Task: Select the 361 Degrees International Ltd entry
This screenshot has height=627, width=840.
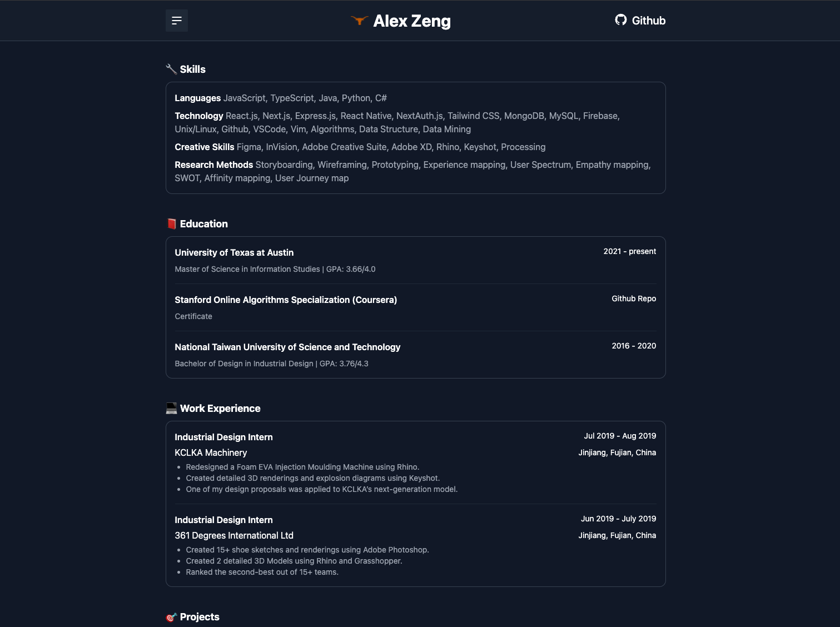Action: tap(234, 535)
